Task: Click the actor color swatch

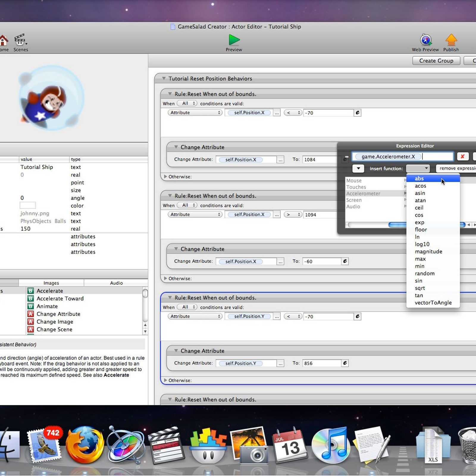Action: coord(28,205)
